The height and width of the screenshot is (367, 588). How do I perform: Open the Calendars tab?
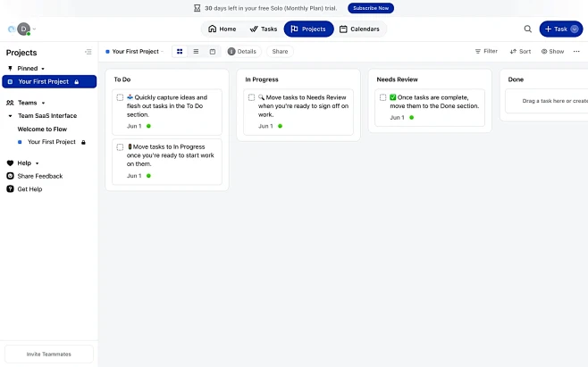358,29
